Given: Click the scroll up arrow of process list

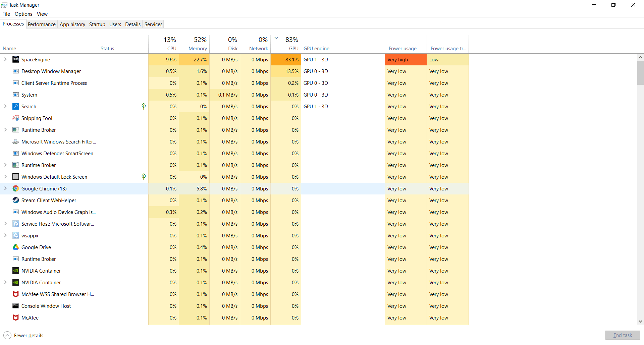Looking at the screenshot, I should tap(640, 57).
